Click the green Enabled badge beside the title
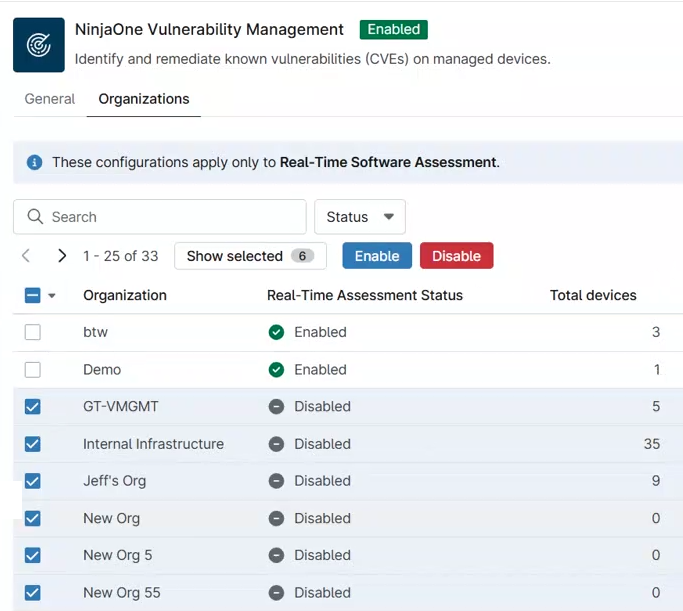Image resolution: width=683 pixels, height=611 pixels. pos(393,30)
